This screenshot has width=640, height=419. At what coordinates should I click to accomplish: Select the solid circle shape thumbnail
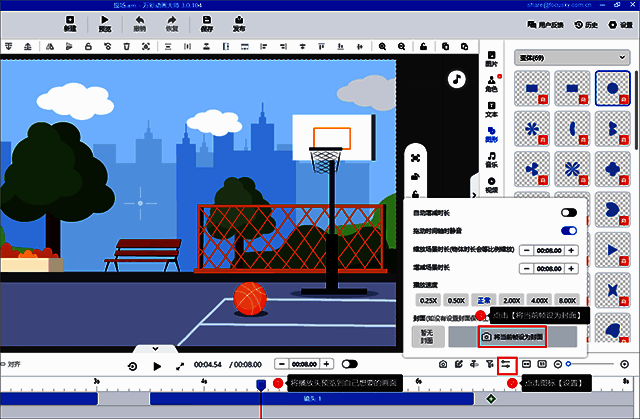(611, 89)
